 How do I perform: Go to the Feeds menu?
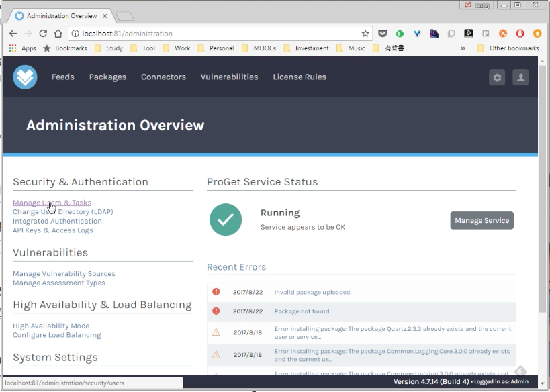[x=62, y=77]
